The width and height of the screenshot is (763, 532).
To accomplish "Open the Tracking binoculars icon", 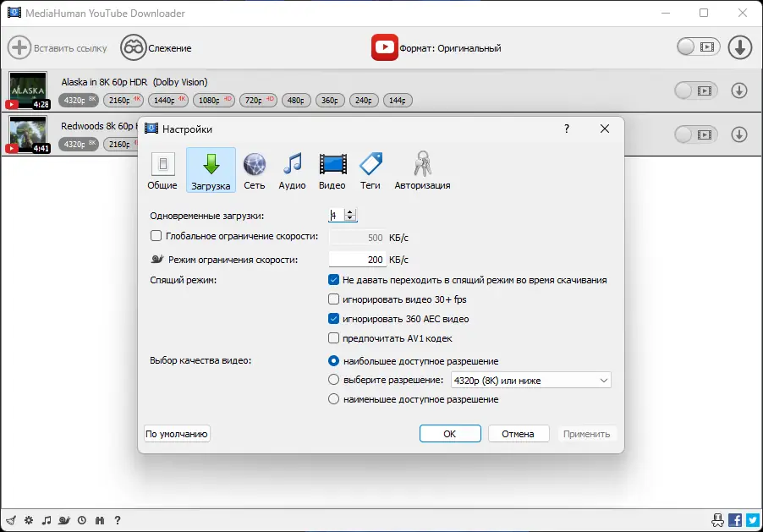I will pos(133,47).
